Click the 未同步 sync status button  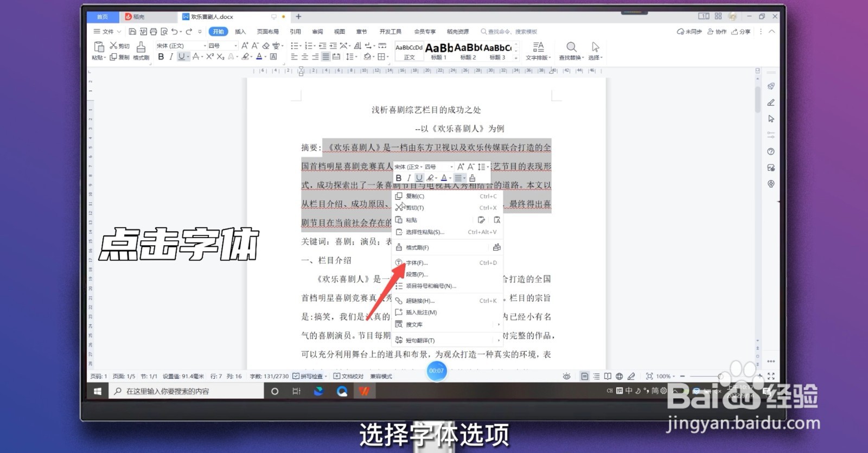689,31
